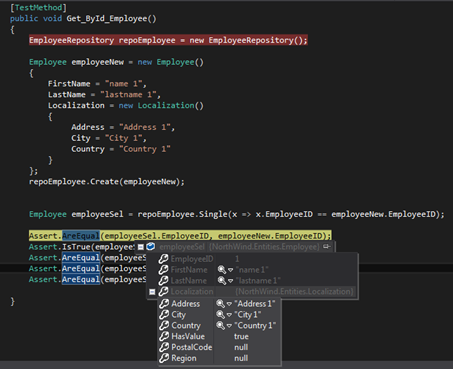
Task: Click the {NorthWind.Entities.Employee} datatip value
Action: coord(264,247)
